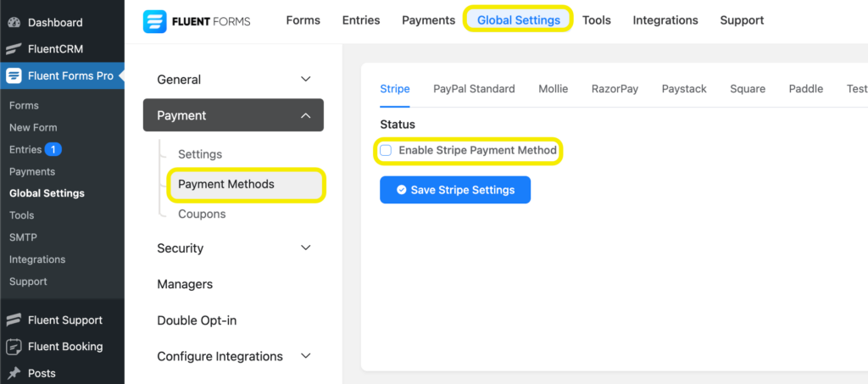
Task: Open the Tools top menu
Action: click(x=597, y=20)
